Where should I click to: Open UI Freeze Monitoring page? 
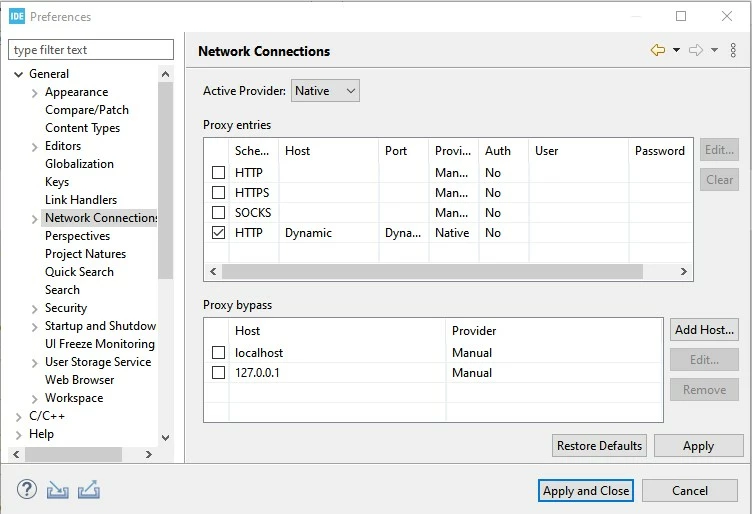coord(100,344)
